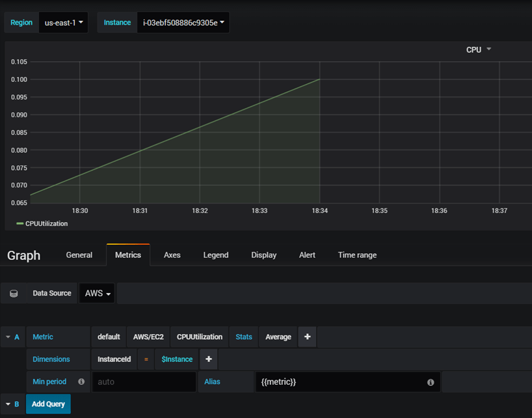The image size is (532, 418).
Task: Click the CPUUtilization metric name segment
Action: (x=200, y=337)
